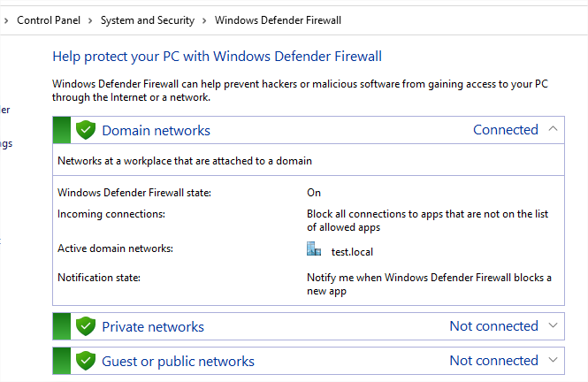Click the test.local network name
Viewport: 588px width, 382px height.
click(352, 252)
